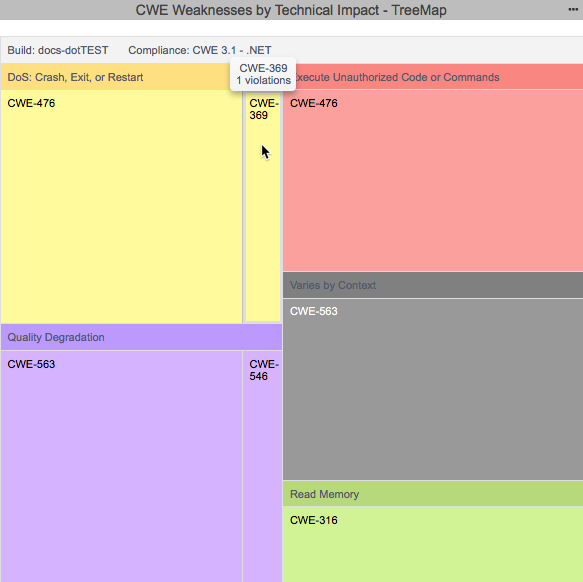Click the gray CWE-563 tile

(433, 389)
